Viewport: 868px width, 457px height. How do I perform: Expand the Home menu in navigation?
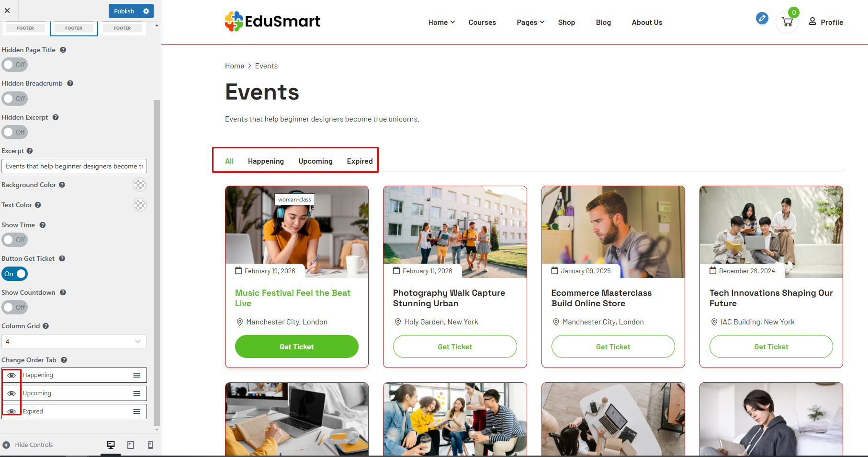(441, 22)
